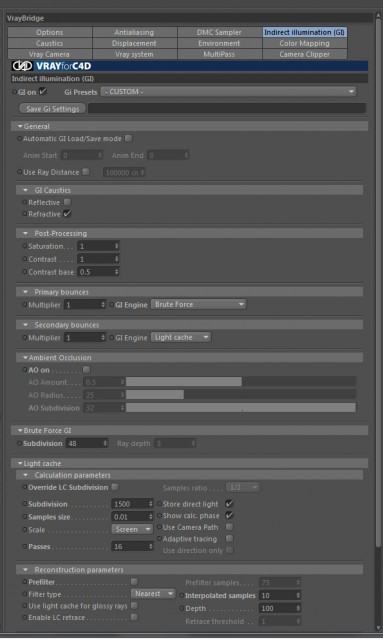Image resolution: width=383 pixels, height=640 pixels.
Task: Toggle Show calc. phase checkbox
Action: point(229,515)
